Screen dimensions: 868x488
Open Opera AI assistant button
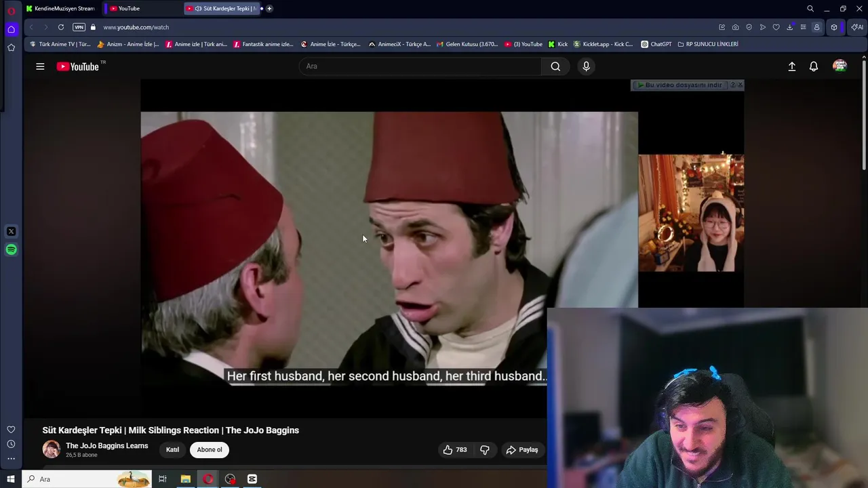pos(857,27)
